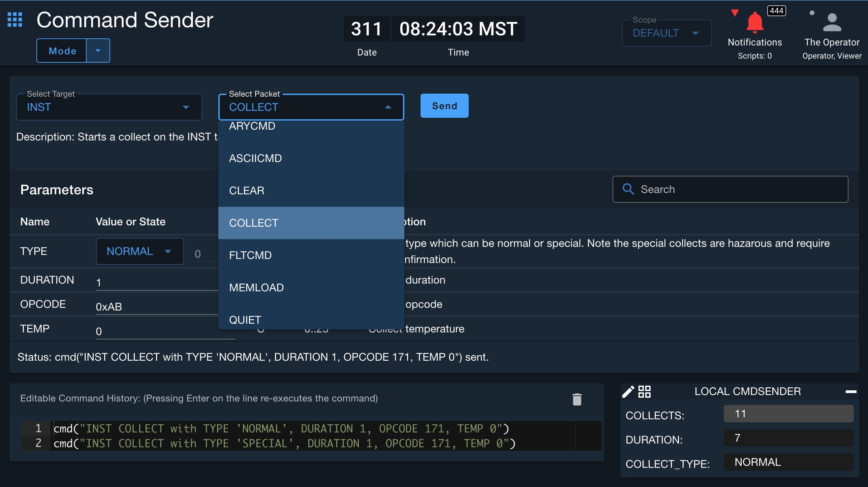Expand the Select Packet dropdown arrow

tap(388, 106)
